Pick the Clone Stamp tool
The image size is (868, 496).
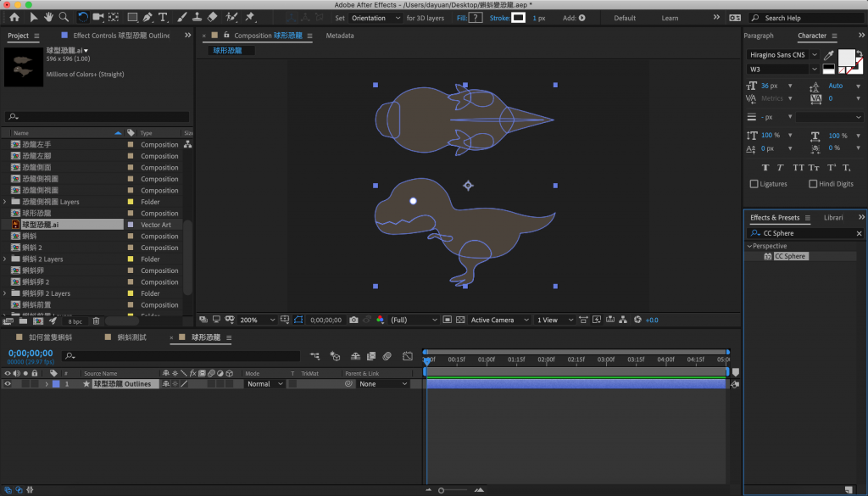(197, 17)
